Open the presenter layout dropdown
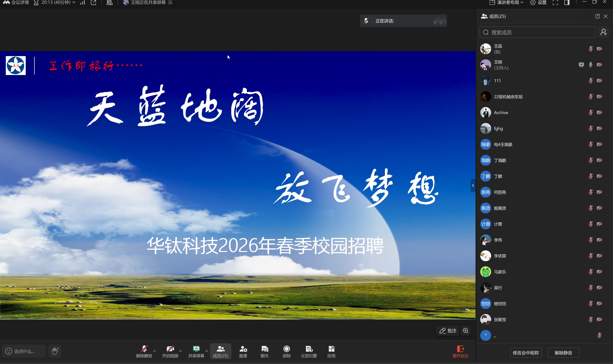The width and height of the screenshot is (613, 364). coord(507,2)
